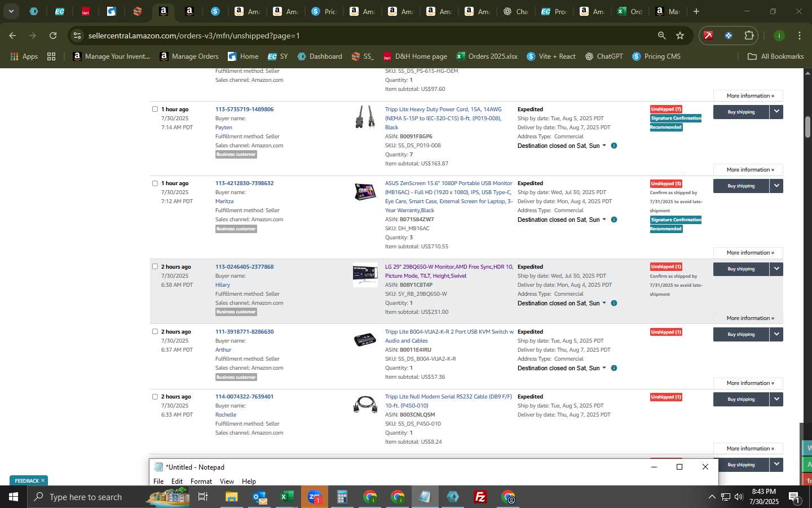Viewport: 812px width, 508px height.
Task: Expand Buy shipping options for Arthur order
Action: click(x=776, y=334)
